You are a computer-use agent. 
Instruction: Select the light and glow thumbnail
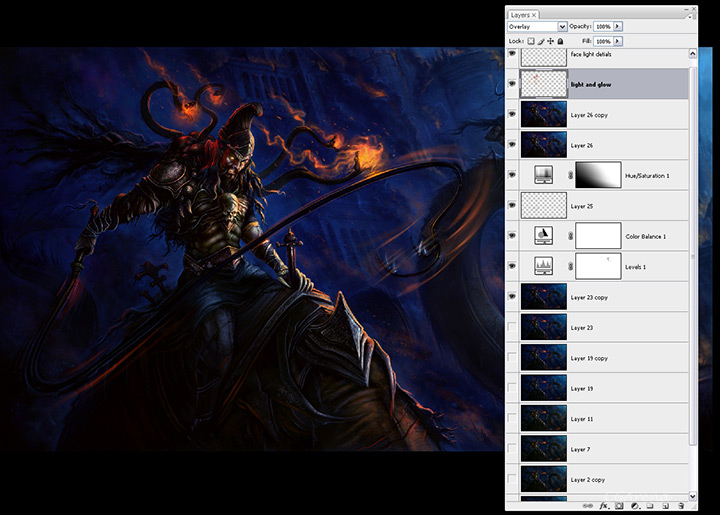pyautogui.click(x=544, y=84)
